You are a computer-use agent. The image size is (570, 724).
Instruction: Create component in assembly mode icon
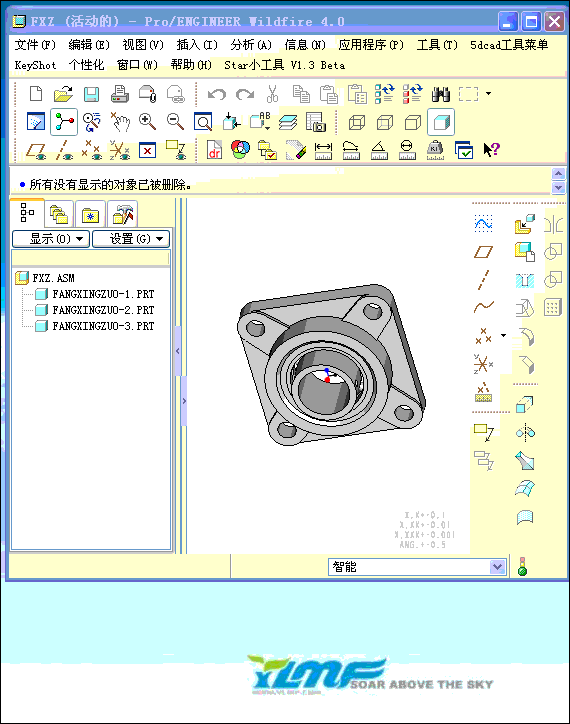525,252
